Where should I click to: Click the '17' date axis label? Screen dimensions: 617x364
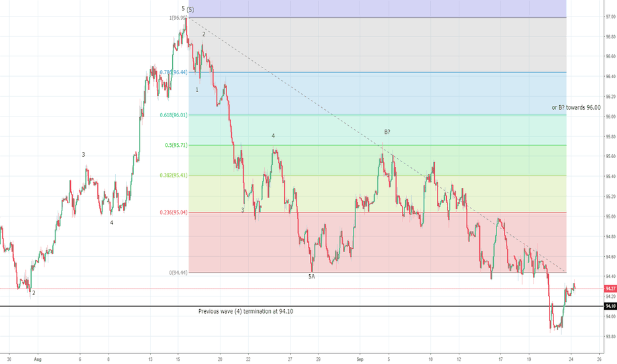click(x=500, y=359)
